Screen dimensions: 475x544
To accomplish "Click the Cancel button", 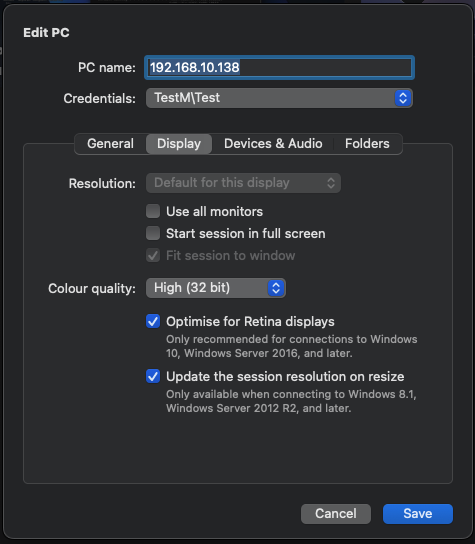I will (x=336, y=514).
